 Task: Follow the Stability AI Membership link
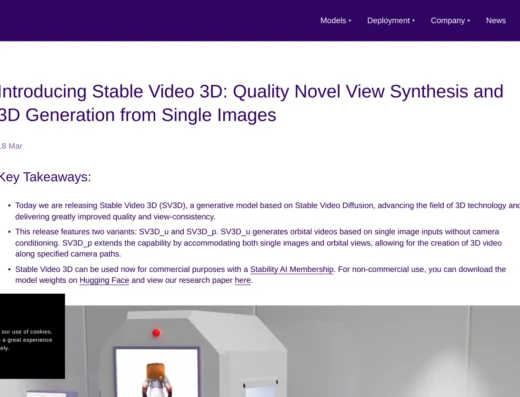click(292, 269)
